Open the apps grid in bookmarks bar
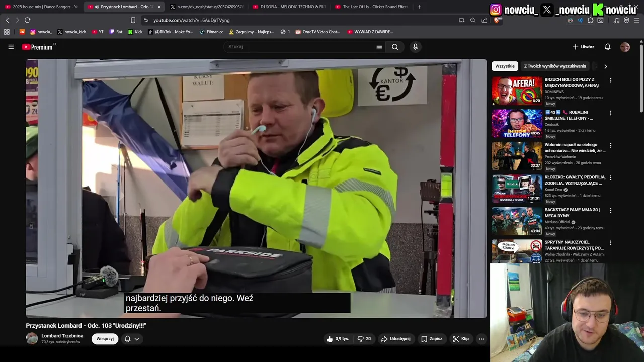 [x=7, y=32]
